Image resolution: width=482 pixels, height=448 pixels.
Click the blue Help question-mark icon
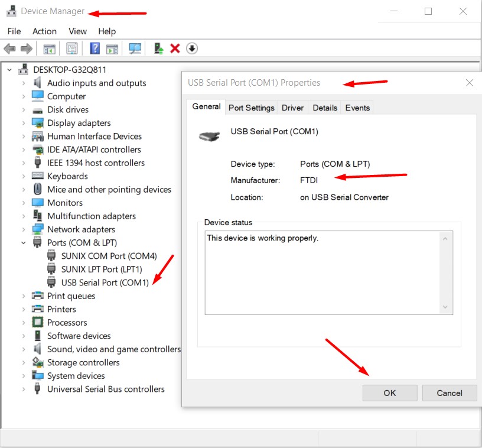click(95, 48)
